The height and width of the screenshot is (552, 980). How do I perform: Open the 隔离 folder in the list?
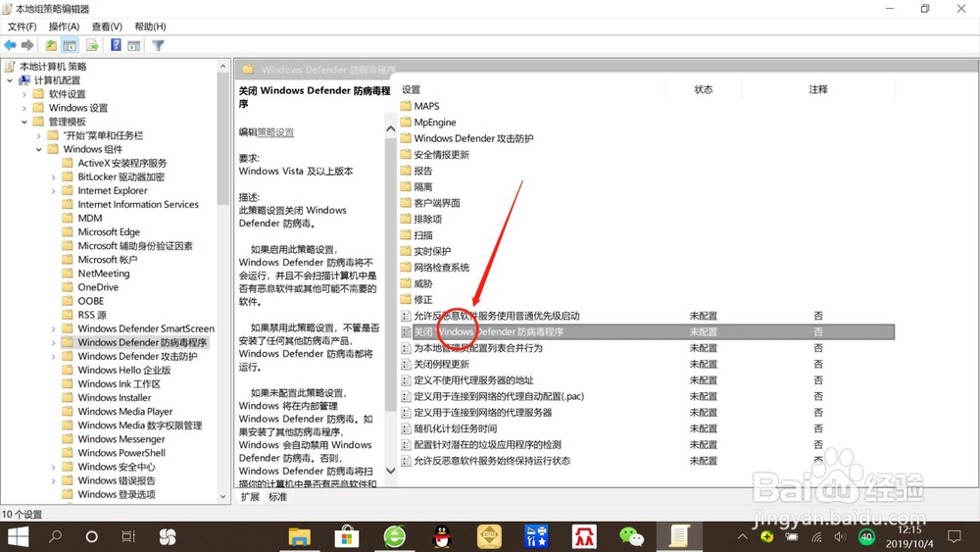click(x=423, y=186)
